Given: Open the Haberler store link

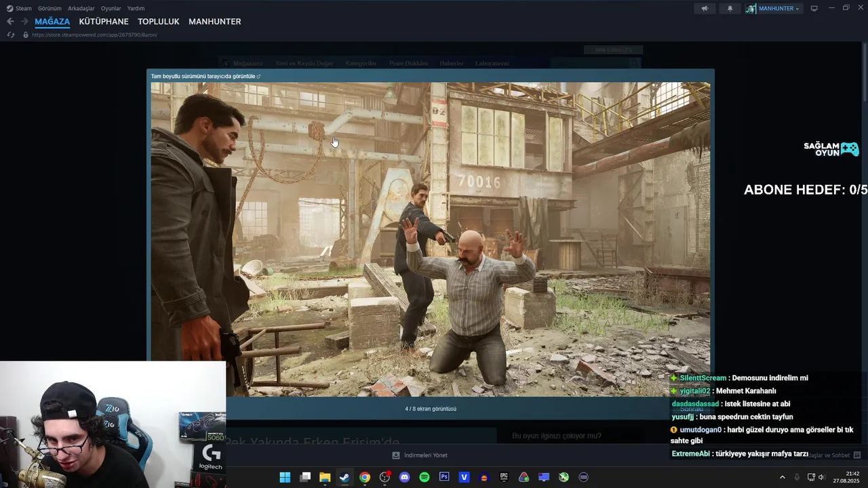Looking at the screenshot, I should pyautogui.click(x=452, y=63).
